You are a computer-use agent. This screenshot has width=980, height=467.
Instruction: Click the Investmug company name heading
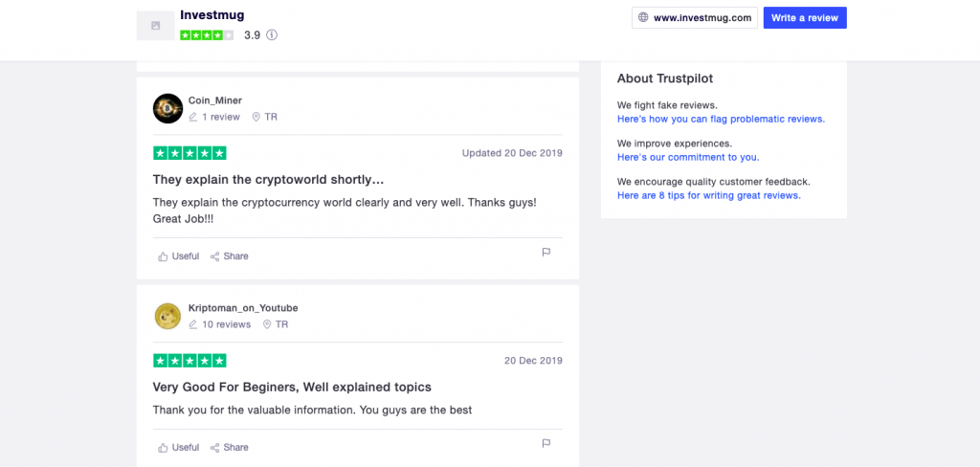212,14
